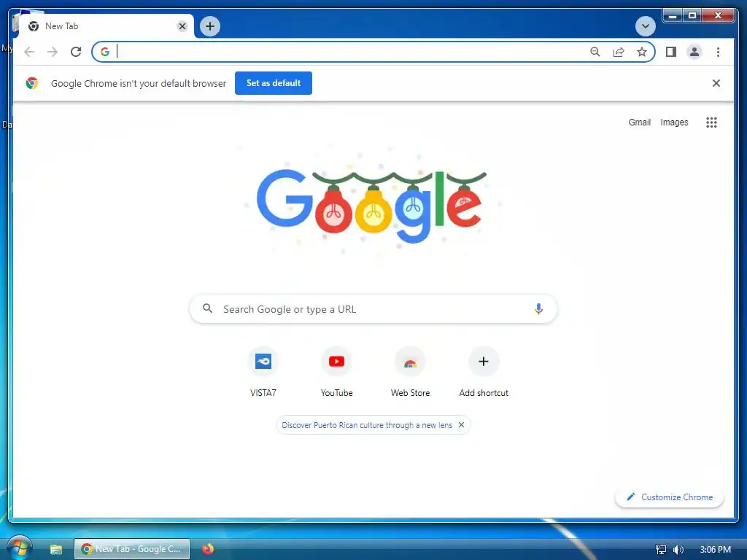Viewport: 747px width, 560px height.
Task: Open a new tab with plus button
Action: 210,26
